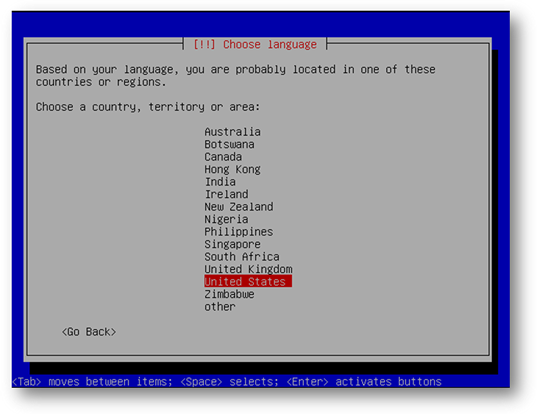The height and width of the screenshot is (414, 537).
Task: Select Philippines as the country
Action: pos(239,232)
